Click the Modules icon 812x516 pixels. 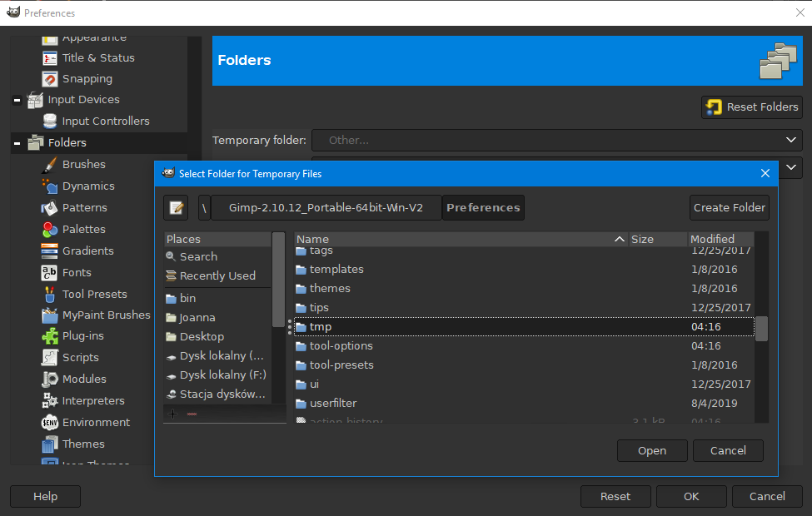[x=50, y=380]
